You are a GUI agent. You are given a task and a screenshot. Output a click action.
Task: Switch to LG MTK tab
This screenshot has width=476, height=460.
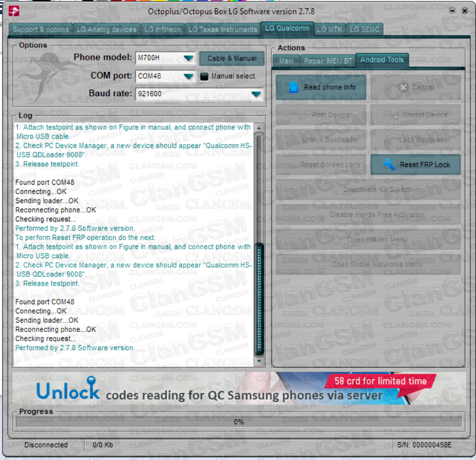click(330, 29)
